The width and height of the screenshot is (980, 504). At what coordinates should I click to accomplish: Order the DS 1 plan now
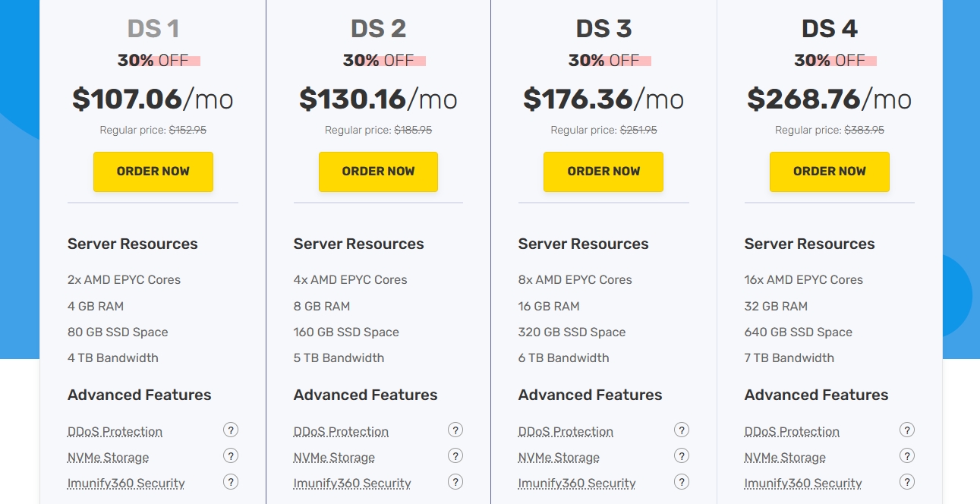click(x=153, y=172)
